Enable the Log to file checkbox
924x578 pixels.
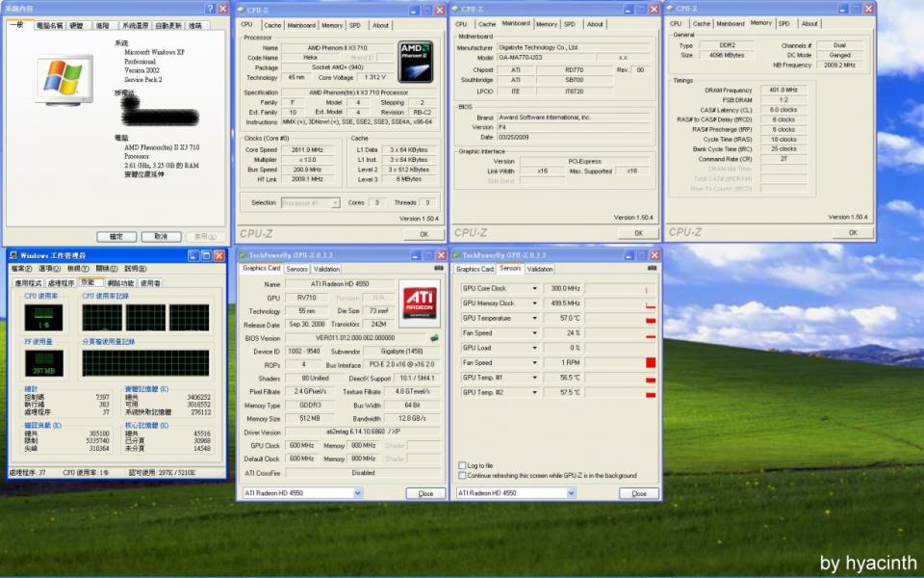[x=463, y=465]
